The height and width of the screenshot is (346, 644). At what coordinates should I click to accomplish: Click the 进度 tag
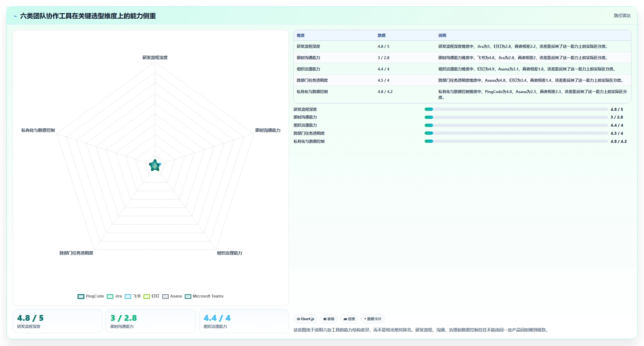click(349, 319)
